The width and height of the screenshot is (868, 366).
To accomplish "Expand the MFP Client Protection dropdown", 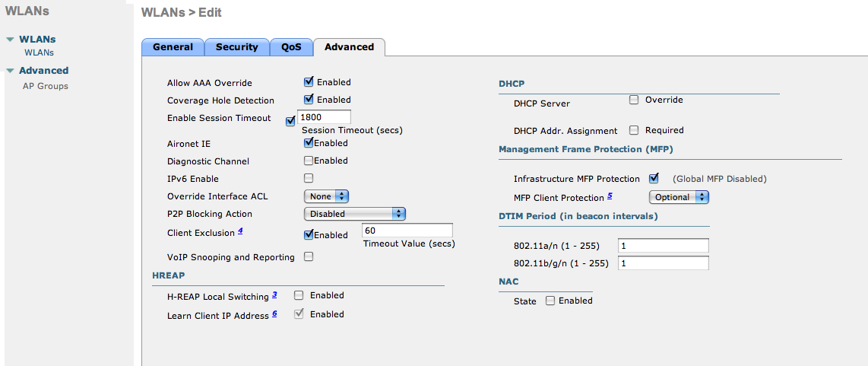I will click(678, 197).
